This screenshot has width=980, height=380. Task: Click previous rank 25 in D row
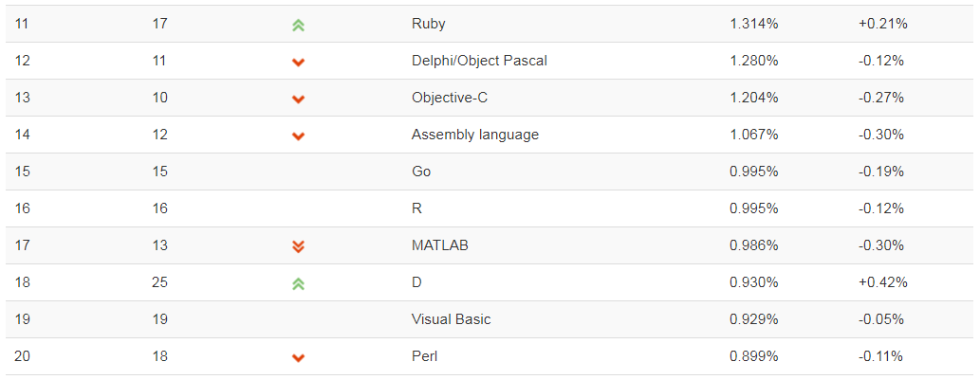pos(160,282)
